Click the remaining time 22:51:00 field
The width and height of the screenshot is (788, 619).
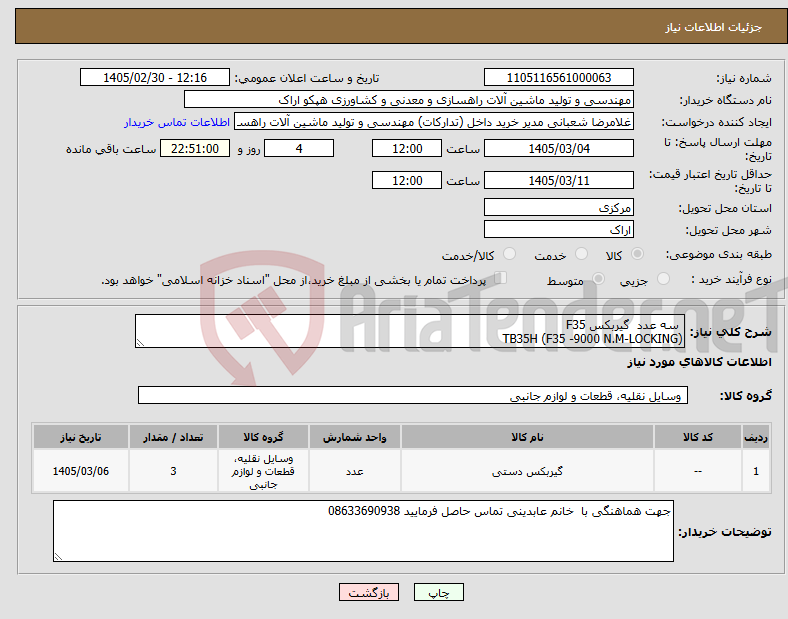[x=195, y=148]
